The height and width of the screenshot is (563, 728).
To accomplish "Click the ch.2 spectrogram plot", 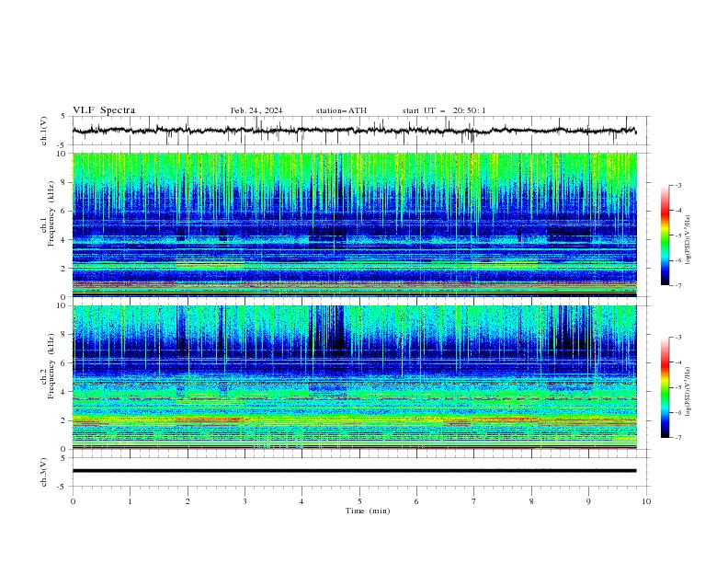I will tap(355, 377).
